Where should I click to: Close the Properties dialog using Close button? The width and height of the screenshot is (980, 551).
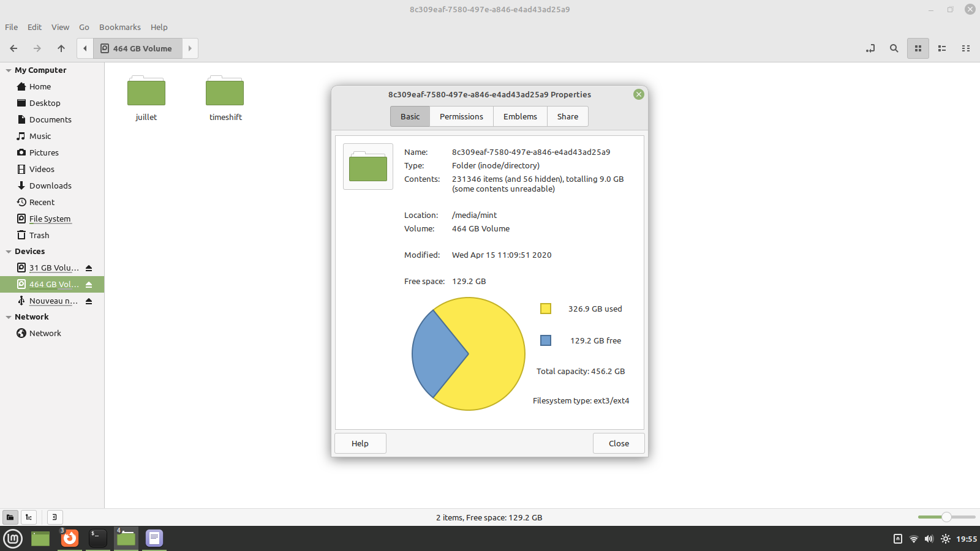pos(619,443)
